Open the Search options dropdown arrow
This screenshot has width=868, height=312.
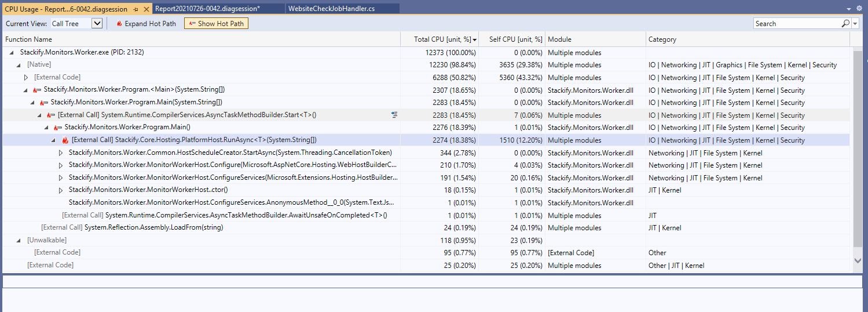click(x=855, y=24)
